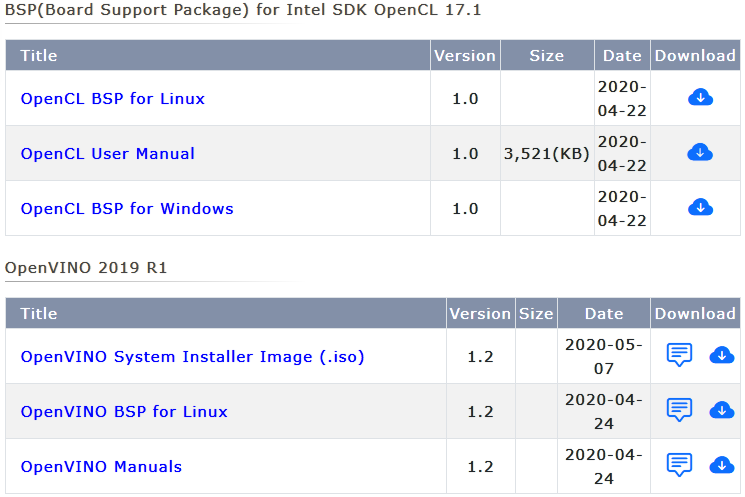Image resolution: width=745 pixels, height=497 pixels.
Task: Show note icon for OpenVINO BSP for Linux
Action: 680,410
